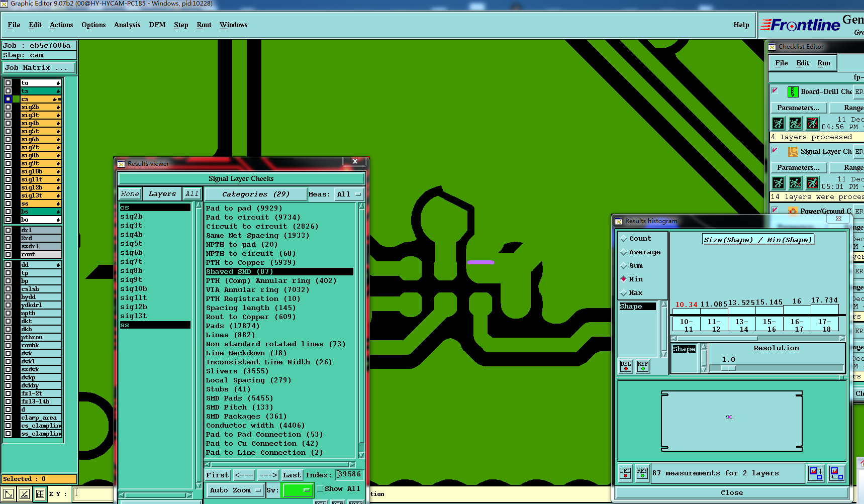Viewport: 864px width, 504px height.
Task: Close the Results viewer window
Action: click(355, 161)
